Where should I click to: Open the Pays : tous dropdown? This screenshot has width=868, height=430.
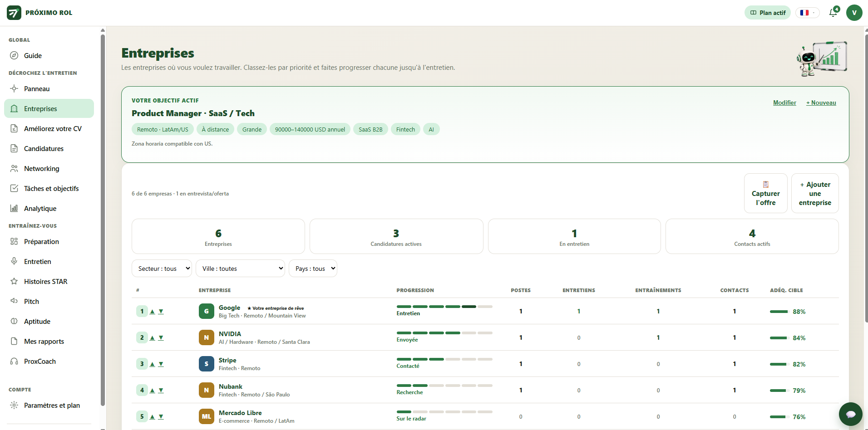[313, 269]
